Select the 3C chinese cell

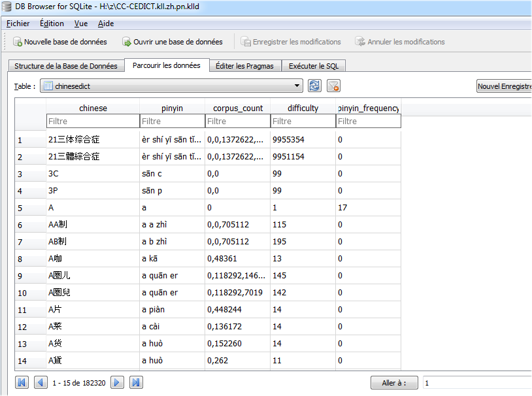coord(93,173)
